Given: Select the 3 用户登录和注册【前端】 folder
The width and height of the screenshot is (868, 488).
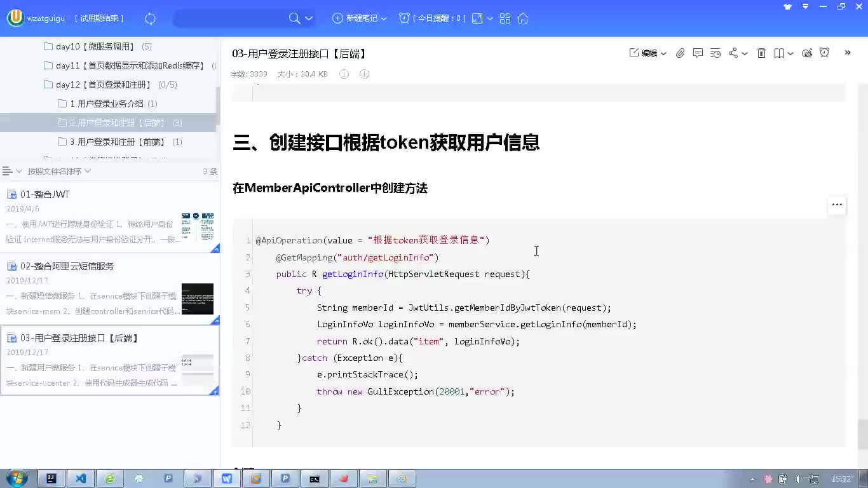Looking at the screenshot, I should (119, 142).
